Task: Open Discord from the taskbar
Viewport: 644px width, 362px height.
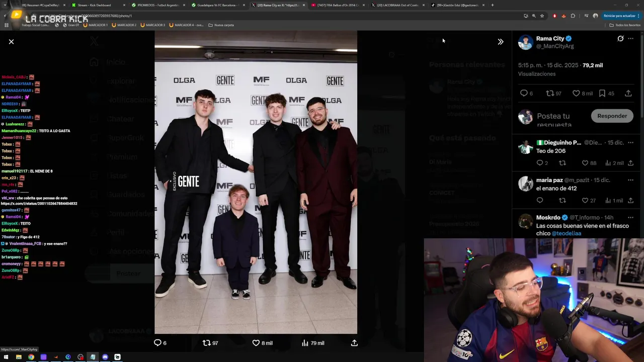Action: [x=105, y=357]
